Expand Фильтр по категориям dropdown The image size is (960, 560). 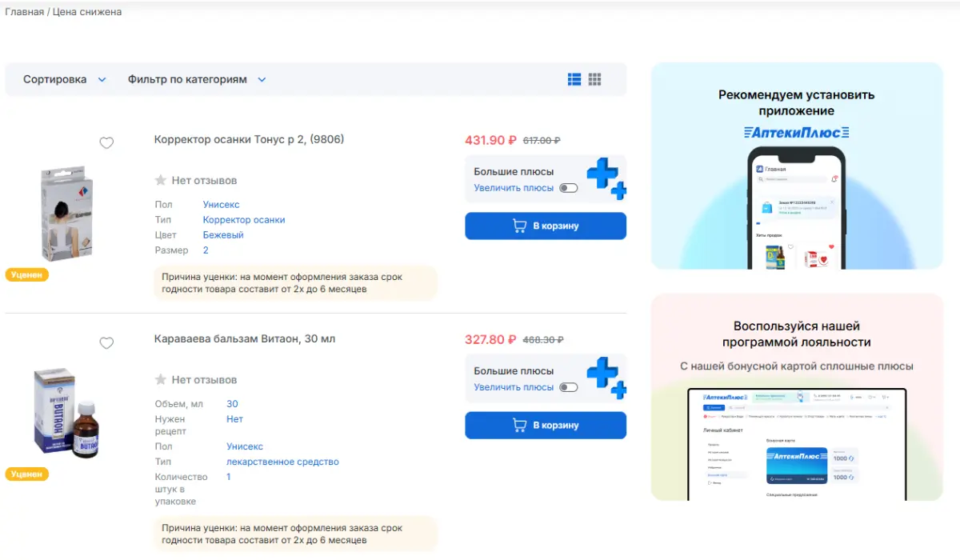click(197, 79)
